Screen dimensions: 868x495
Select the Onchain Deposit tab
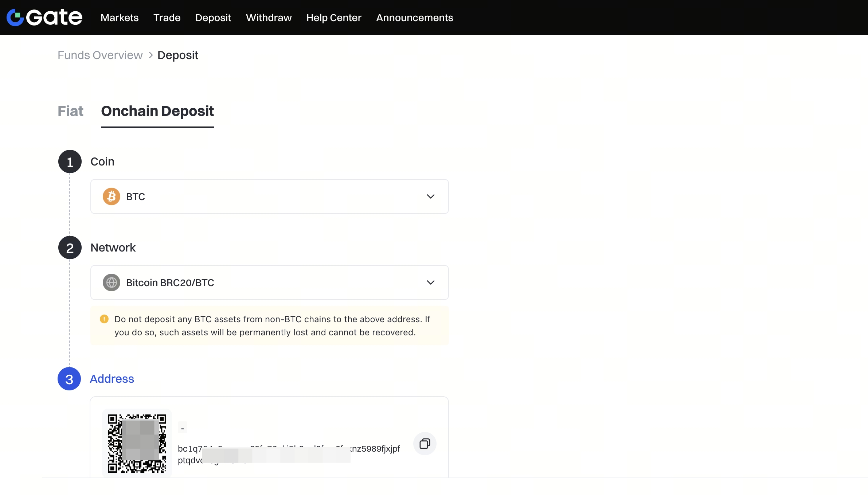(x=157, y=111)
